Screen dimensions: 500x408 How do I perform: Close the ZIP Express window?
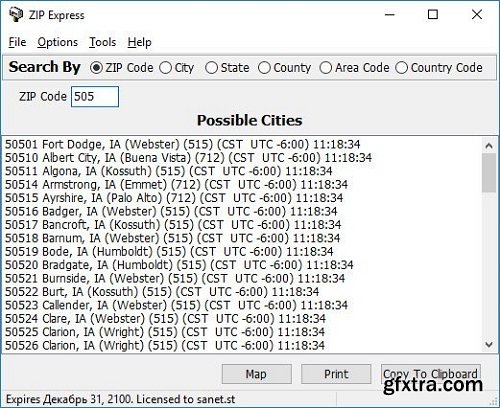[x=477, y=15]
